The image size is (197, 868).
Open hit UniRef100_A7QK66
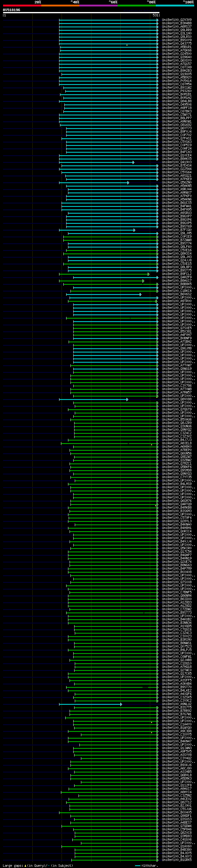[177, 50]
